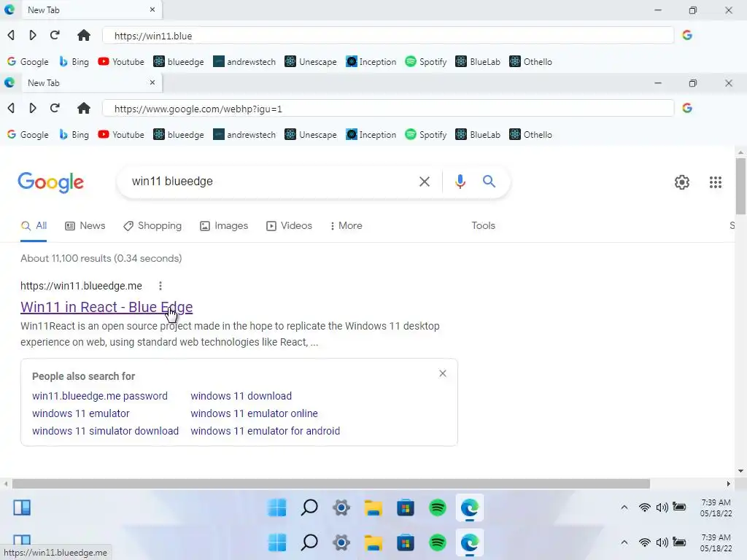Open Othello bookmark in outer browser window
The height and width of the screenshot is (560, 747).
[x=531, y=62]
